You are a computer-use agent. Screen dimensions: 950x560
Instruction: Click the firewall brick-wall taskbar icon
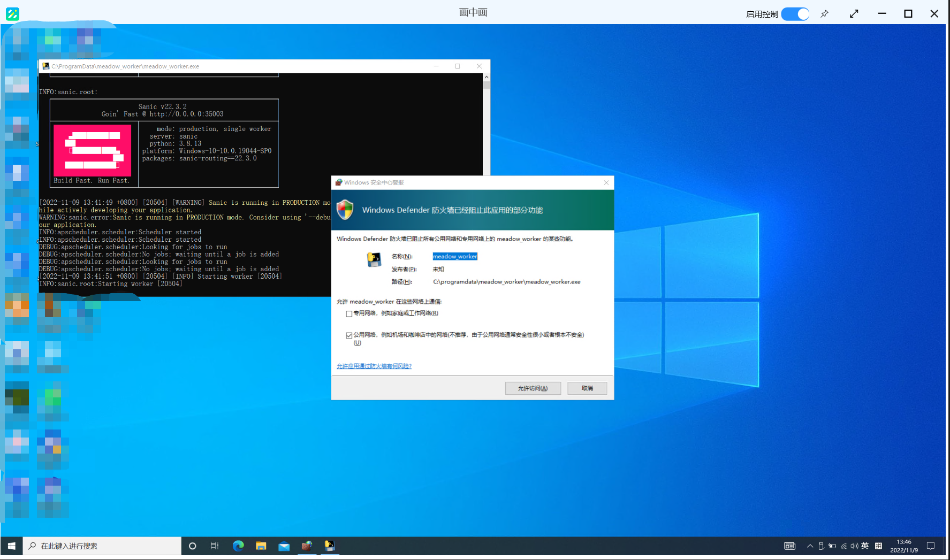307,546
